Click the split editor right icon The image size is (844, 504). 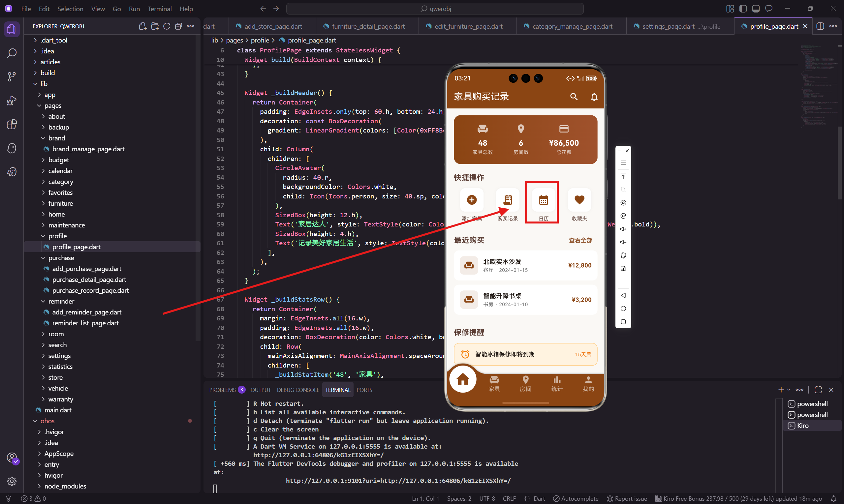click(x=820, y=26)
